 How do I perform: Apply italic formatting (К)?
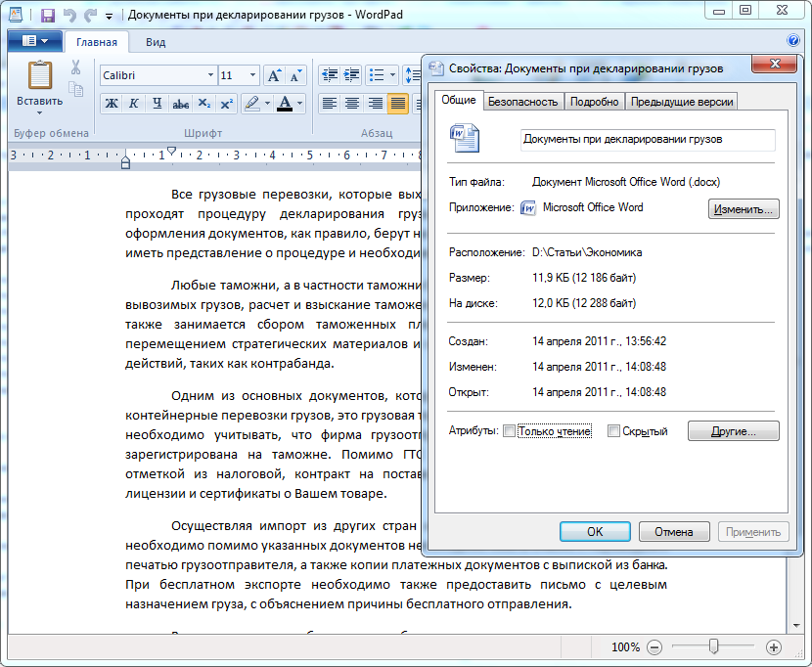[x=133, y=104]
